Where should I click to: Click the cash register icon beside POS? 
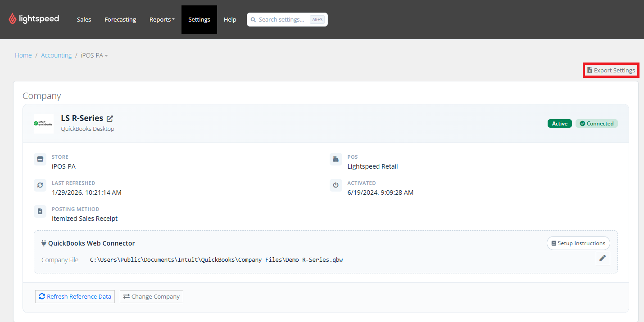click(x=336, y=159)
